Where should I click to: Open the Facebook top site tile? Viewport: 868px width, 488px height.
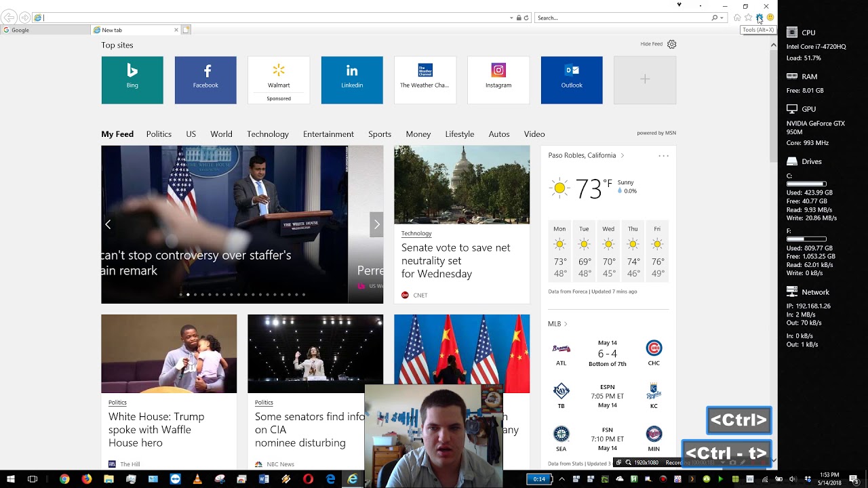pyautogui.click(x=205, y=80)
